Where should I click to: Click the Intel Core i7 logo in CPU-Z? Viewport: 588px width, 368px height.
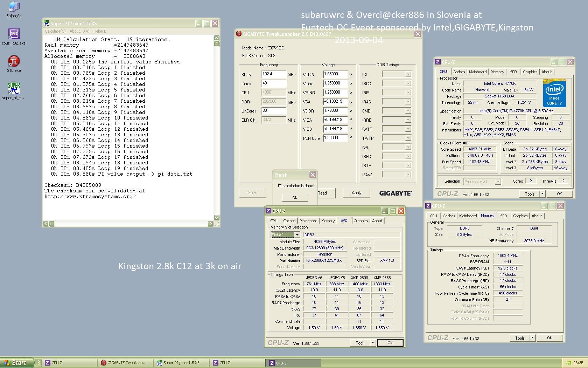tap(554, 93)
